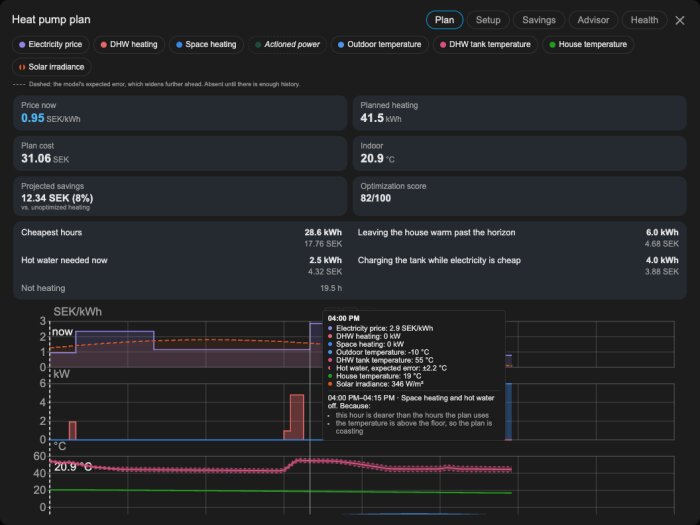Click the 6.0 kWh horizon value

(662, 233)
